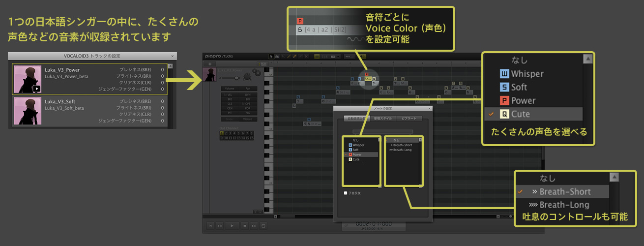This screenshot has width=644, height=246.
Task: Select the line tool in piapro toolbar
Action: (289, 57)
